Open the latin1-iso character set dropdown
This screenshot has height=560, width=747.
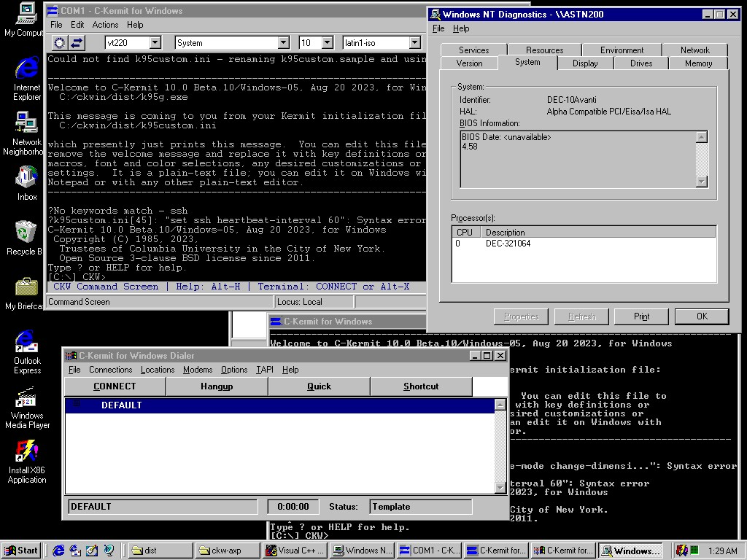415,43
